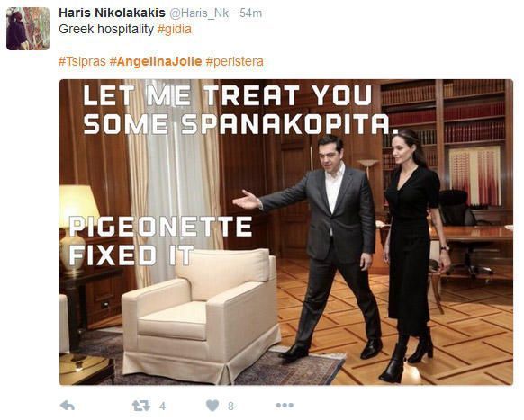The width and height of the screenshot is (524, 420).
Task: Follow the #gidia hashtag
Action: click(x=174, y=30)
